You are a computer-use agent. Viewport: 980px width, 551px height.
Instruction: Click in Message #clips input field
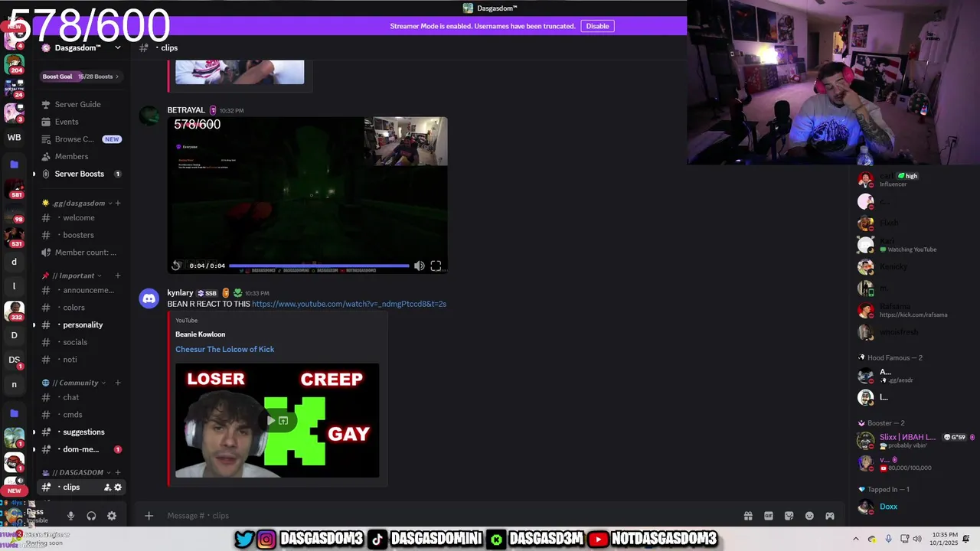click(x=452, y=516)
